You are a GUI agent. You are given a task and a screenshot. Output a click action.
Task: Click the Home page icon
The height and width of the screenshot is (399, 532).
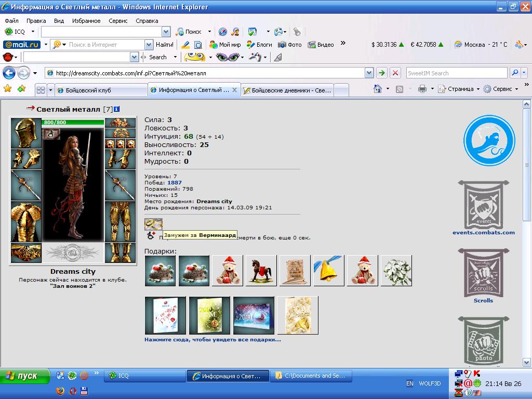(378, 89)
